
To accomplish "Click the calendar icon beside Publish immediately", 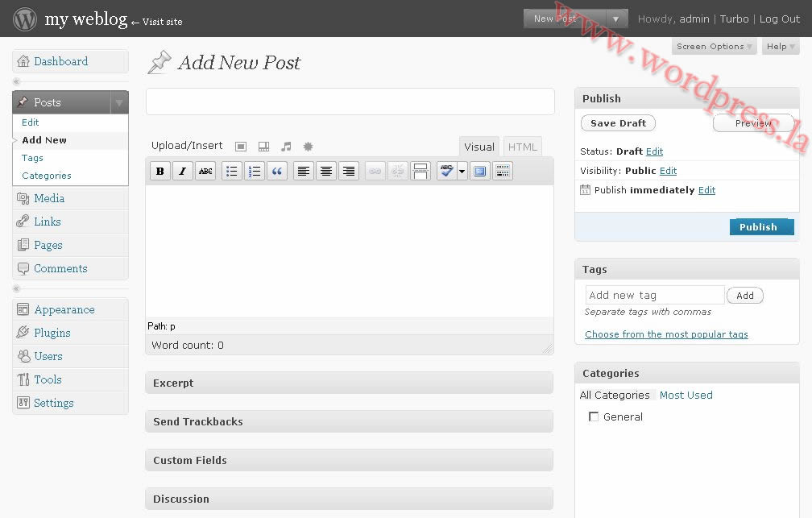I will coord(585,190).
